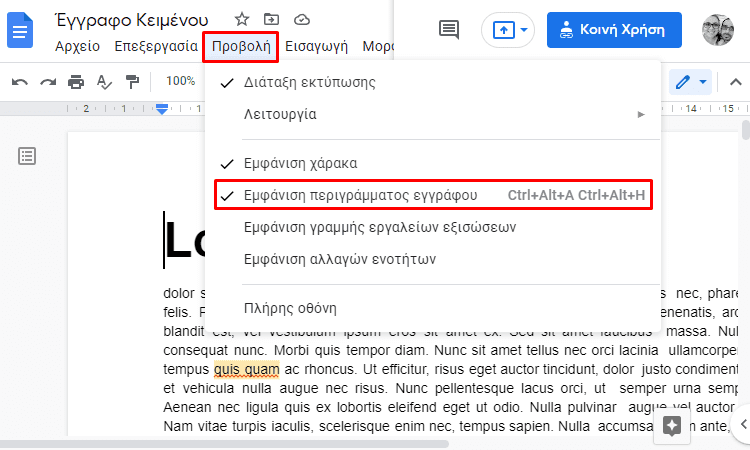The height and width of the screenshot is (450, 750).
Task: Click the redo arrow icon
Action: coord(48,82)
